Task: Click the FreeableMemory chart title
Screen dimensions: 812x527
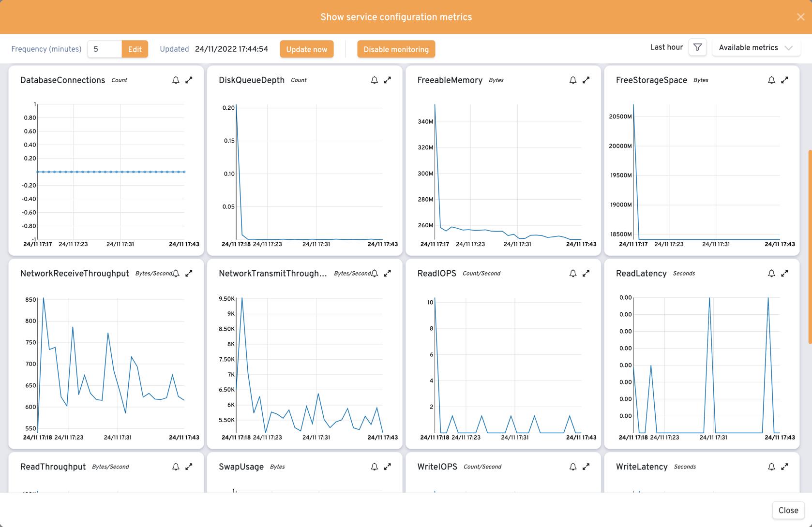Action: point(450,80)
